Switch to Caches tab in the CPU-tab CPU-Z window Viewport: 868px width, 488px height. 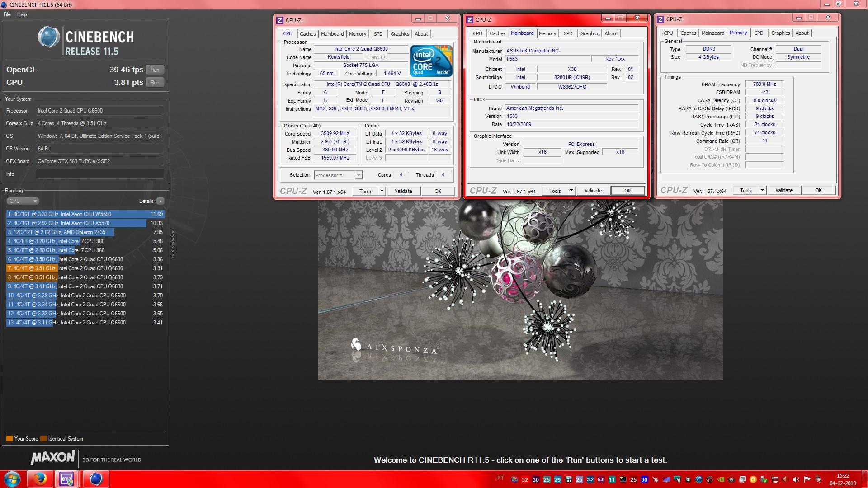click(308, 34)
